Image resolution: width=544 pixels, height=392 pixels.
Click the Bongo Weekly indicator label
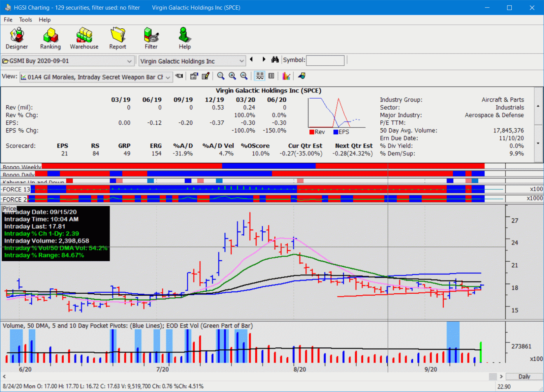tap(22, 167)
